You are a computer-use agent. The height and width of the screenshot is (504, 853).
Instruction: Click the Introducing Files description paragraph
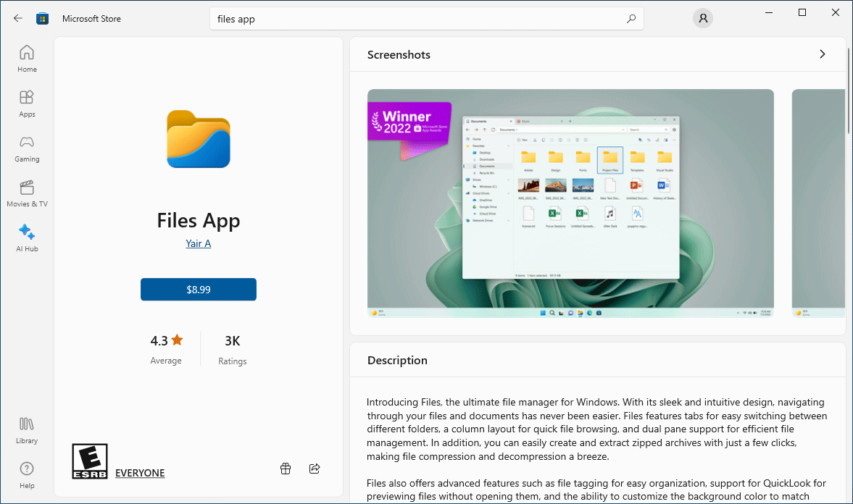[596, 429]
